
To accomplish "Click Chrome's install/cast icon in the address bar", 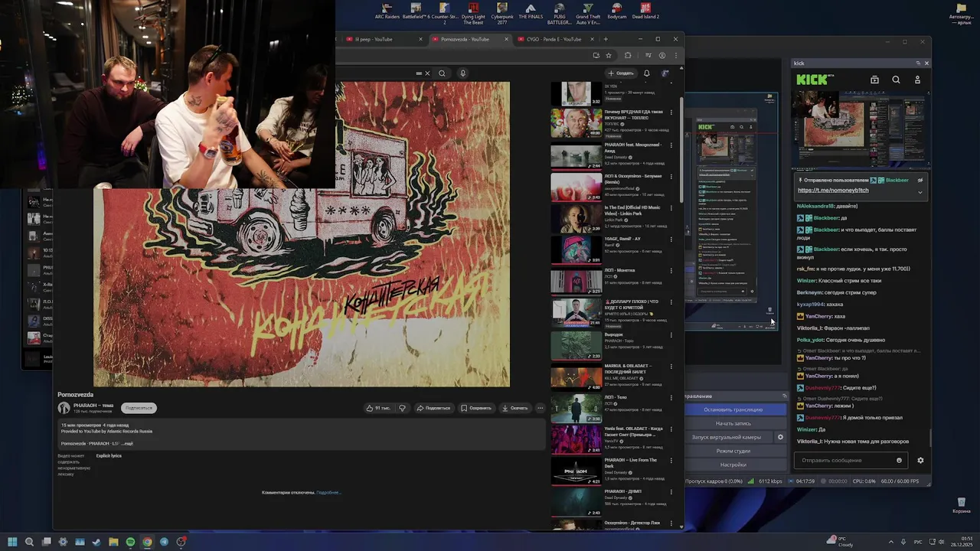I will coord(596,55).
